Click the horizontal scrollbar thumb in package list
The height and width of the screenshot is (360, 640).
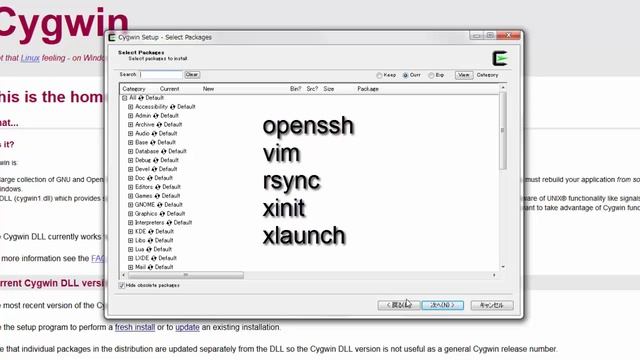point(186,276)
